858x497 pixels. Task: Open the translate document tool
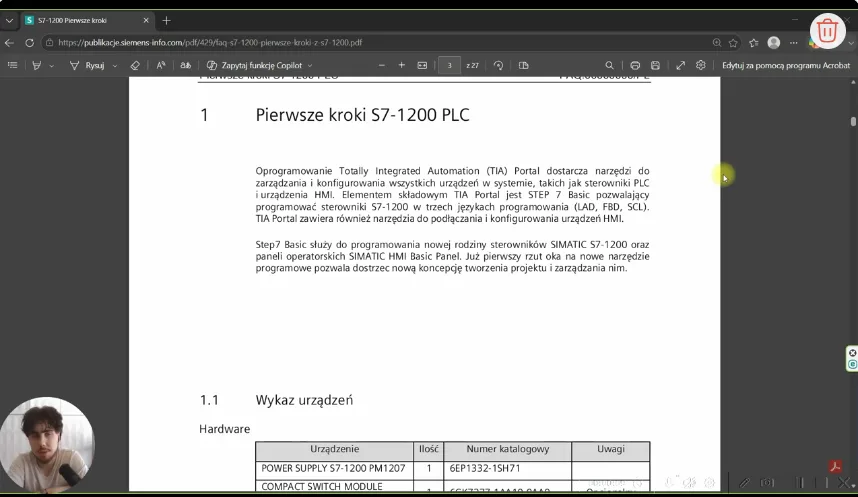tap(185, 65)
